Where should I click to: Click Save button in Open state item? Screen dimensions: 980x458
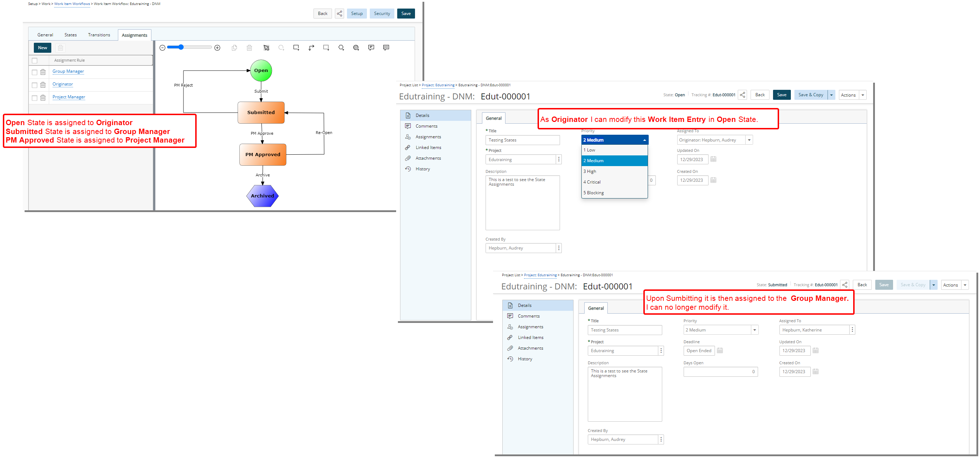coord(782,95)
